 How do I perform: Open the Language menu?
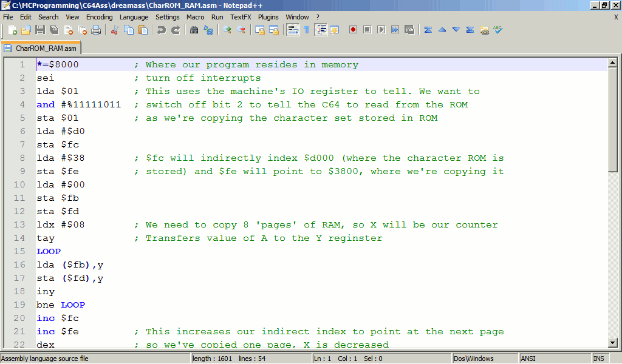click(x=134, y=17)
